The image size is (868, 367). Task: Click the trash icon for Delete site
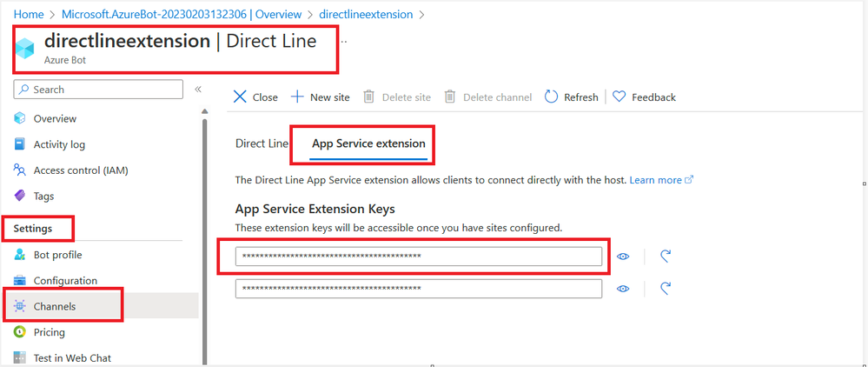[368, 97]
